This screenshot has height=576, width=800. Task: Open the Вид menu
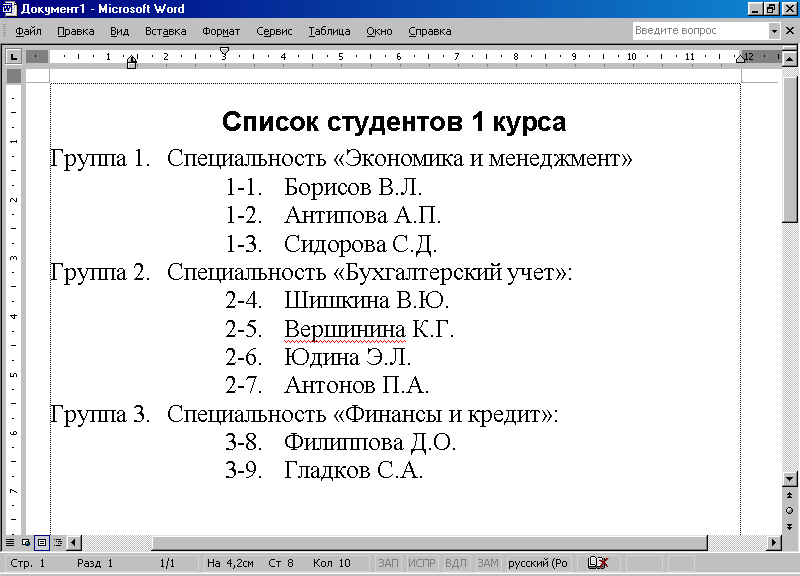click(119, 31)
